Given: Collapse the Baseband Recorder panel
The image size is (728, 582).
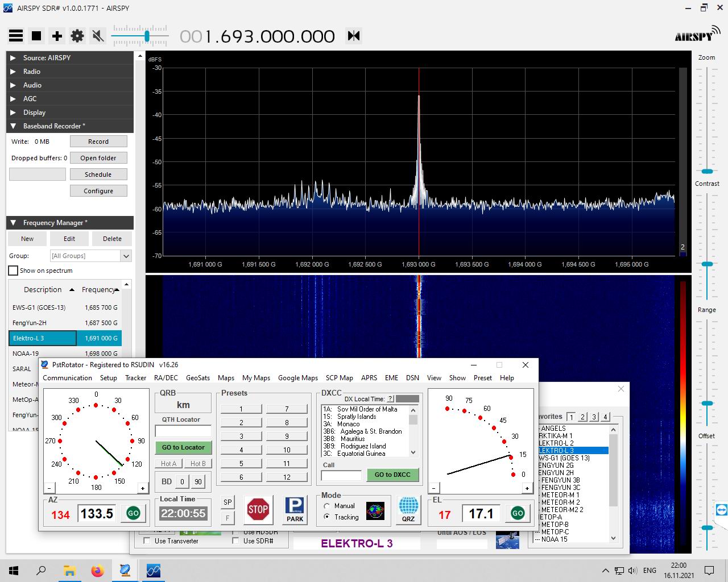Looking at the screenshot, I should tap(70, 126).
